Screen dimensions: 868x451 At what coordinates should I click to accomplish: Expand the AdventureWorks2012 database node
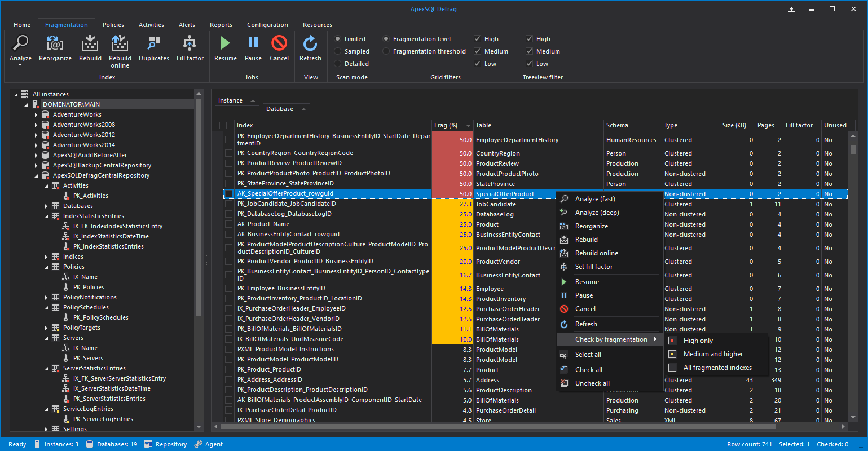(x=36, y=135)
